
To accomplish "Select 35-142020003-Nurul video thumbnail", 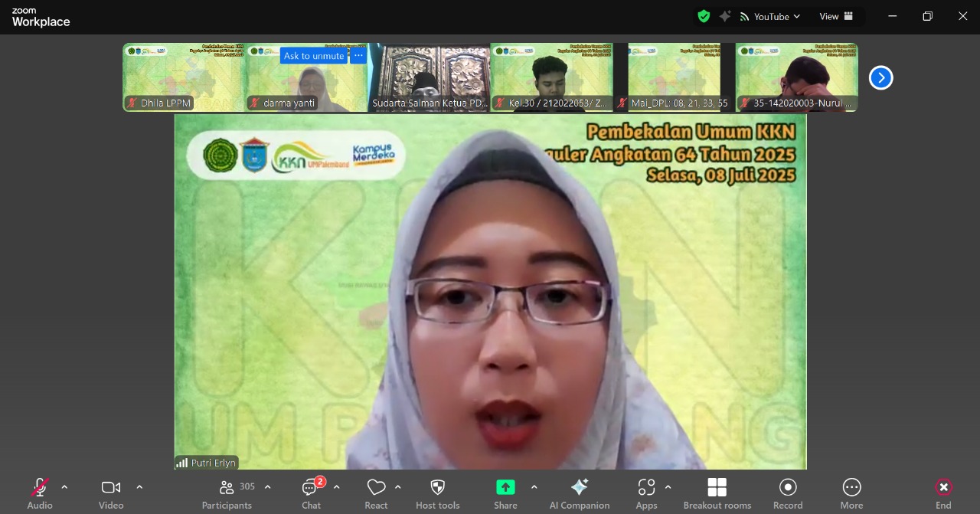I will pyautogui.click(x=797, y=77).
